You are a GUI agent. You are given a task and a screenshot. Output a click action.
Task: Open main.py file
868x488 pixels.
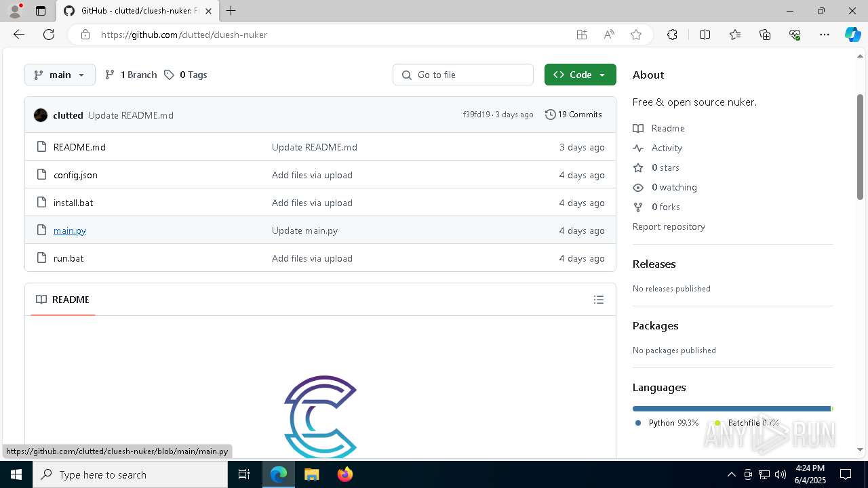(70, 230)
